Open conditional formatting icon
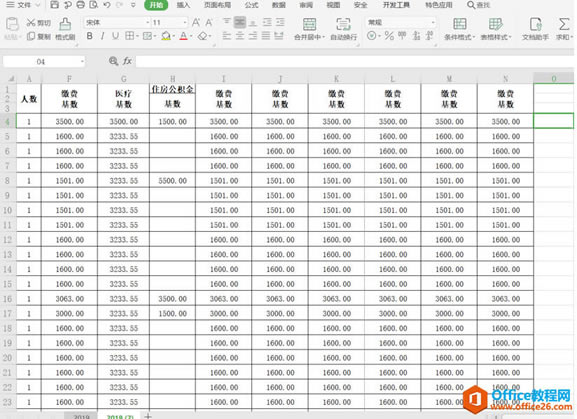 (x=459, y=24)
